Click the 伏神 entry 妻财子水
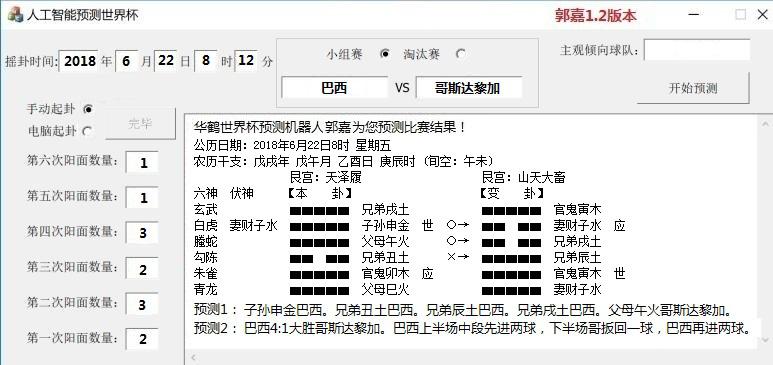Screen dimensions: 773x365 [x=253, y=225]
